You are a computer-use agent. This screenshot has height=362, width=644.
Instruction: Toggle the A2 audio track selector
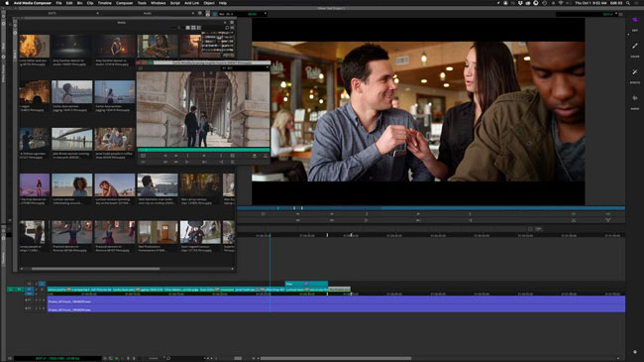click(x=29, y=308)
